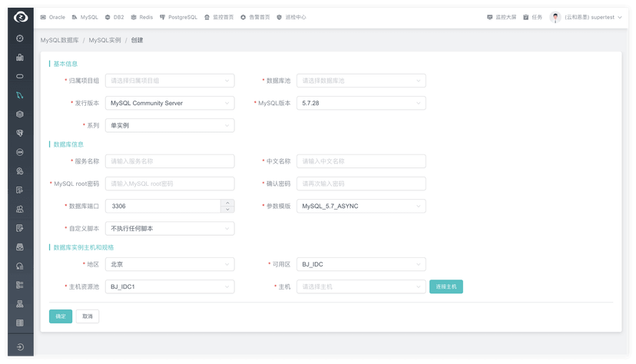This screenshot has height=364, width=636.
Task: Open 任务 in the top bar
Action: point(532,17)
